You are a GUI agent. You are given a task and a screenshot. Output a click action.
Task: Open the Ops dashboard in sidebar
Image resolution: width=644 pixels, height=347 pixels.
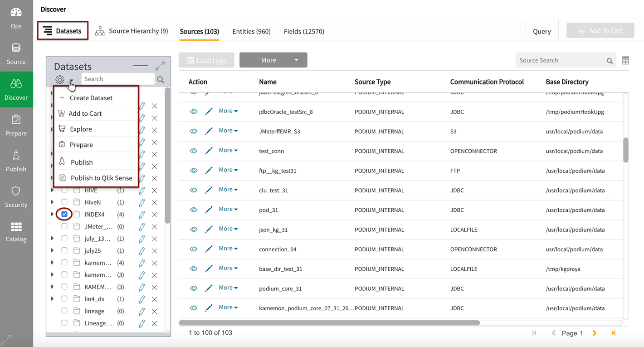coord(16,18)
